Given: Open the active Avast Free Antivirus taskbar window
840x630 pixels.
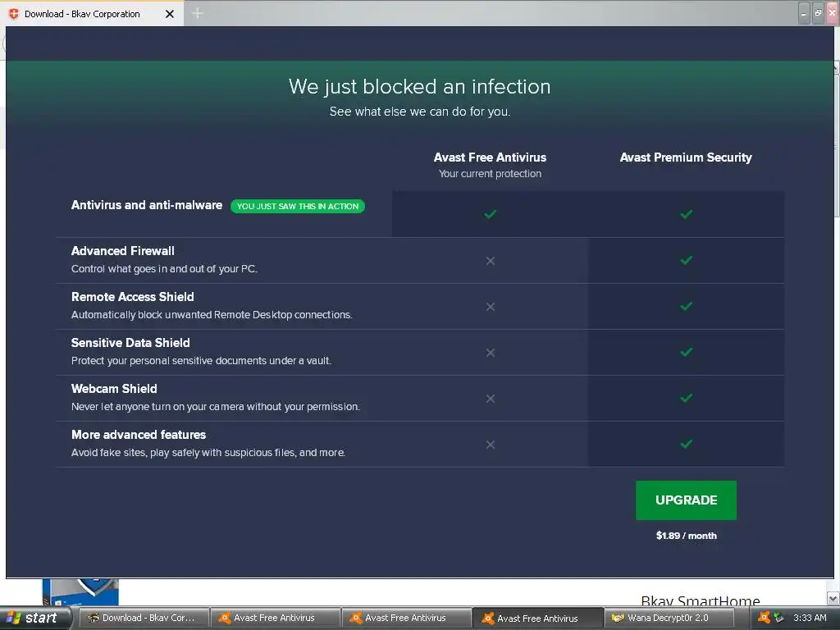Looking at the screenshot, I should point(537,619).
